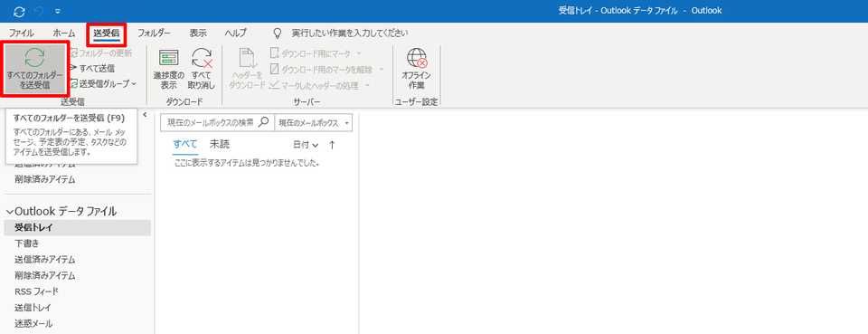Select 送信済みアイテム under Outlook データ ファイル
Image resolution: width=868 pixels, height=334 pixels.
tap(45, 259)
